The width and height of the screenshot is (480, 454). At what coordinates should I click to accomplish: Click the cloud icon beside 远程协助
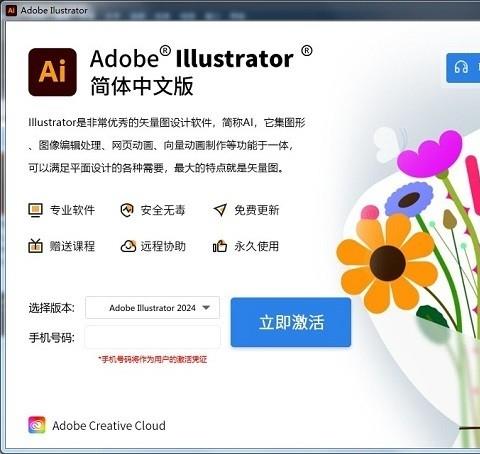coord(128,246)
